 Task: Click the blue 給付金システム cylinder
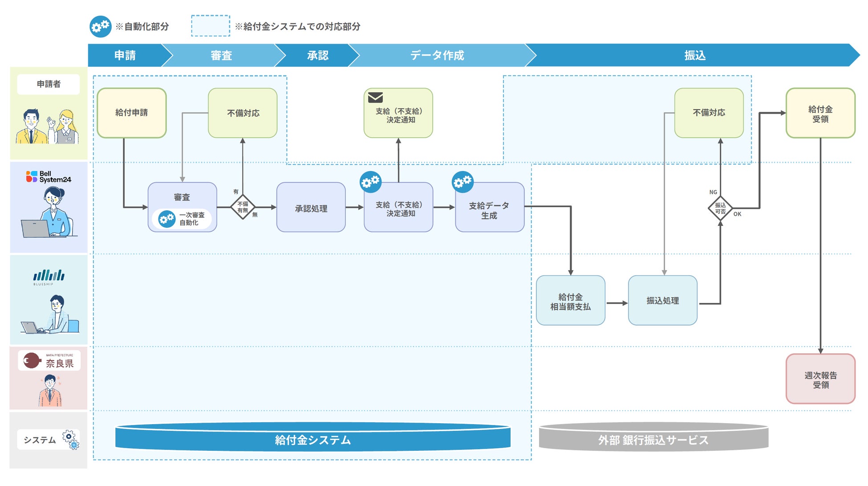312,439
